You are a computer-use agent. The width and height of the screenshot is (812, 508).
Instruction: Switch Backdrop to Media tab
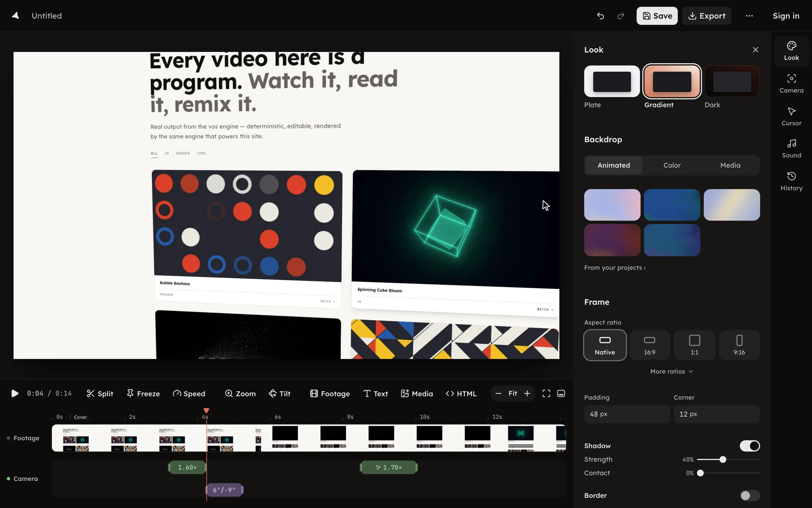tap(730, 165)
